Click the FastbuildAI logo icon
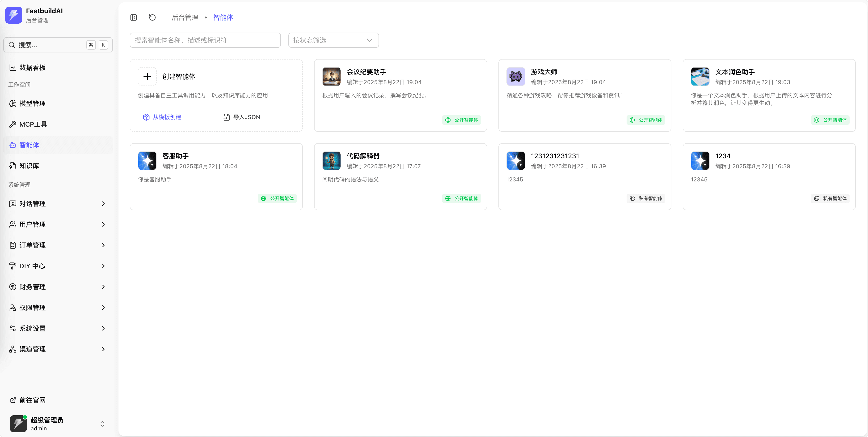 pyautogui.click(x=14, y=15)
